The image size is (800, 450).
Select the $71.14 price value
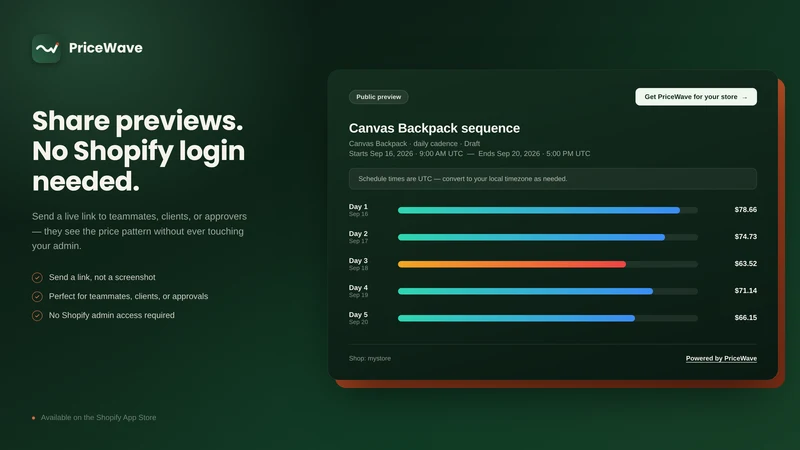pyautogui.click(x=745, y=291)
